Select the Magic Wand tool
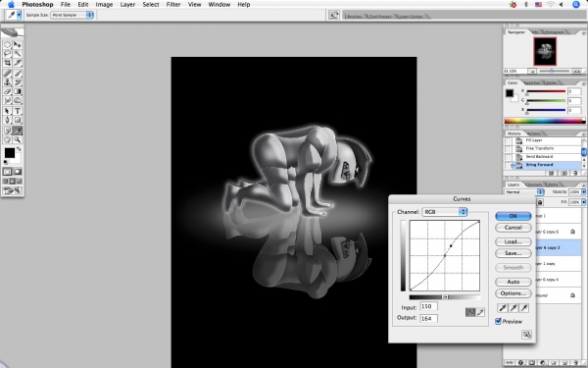The width and height of the screenshot is (588, 368). pyautogui.click(x=18, y=54)
